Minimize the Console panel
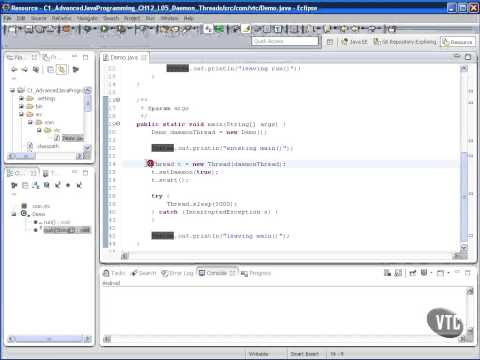480x360 pixels. 457,272
